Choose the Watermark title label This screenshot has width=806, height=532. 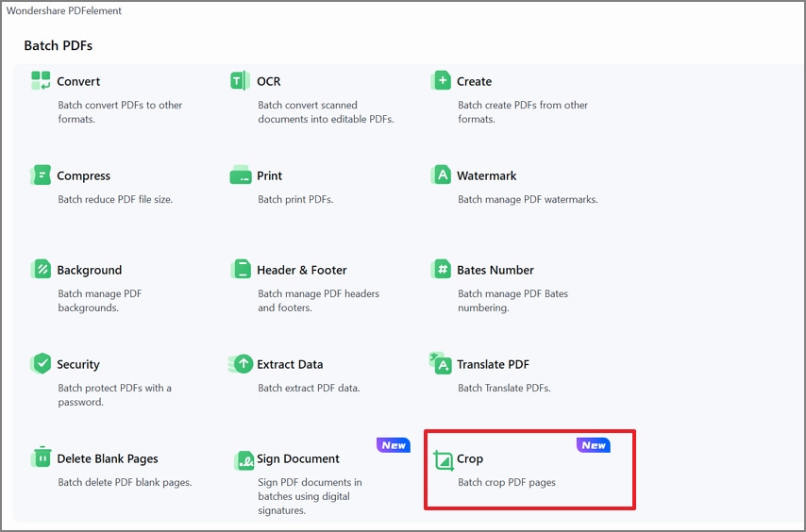(x=486, y=175)
